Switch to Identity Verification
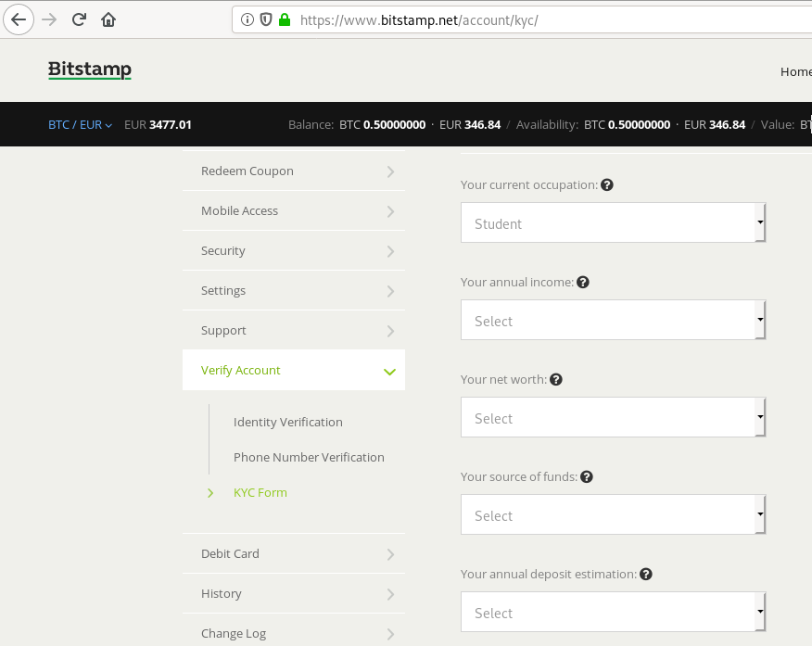Screen dimensions: 812x646 click(x=287, y=422)
